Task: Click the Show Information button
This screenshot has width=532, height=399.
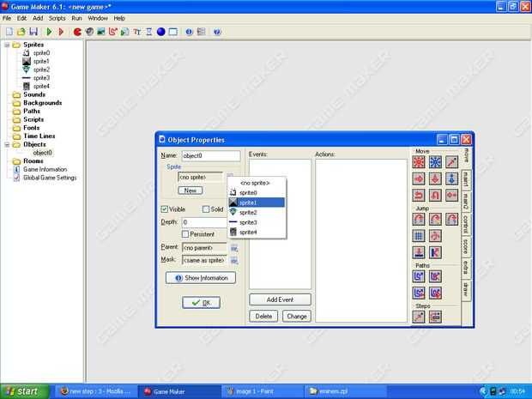Action: (x=201, y=278)
